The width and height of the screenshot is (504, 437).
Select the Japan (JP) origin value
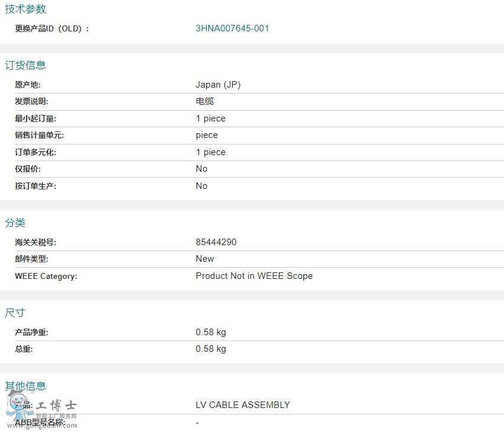pyautogui.click(x=218, y=85)
